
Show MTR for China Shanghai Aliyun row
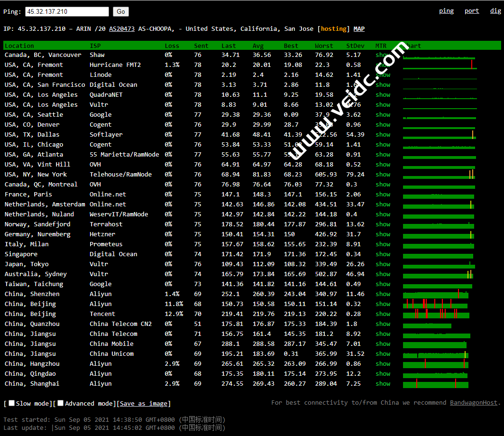[383, 384]
